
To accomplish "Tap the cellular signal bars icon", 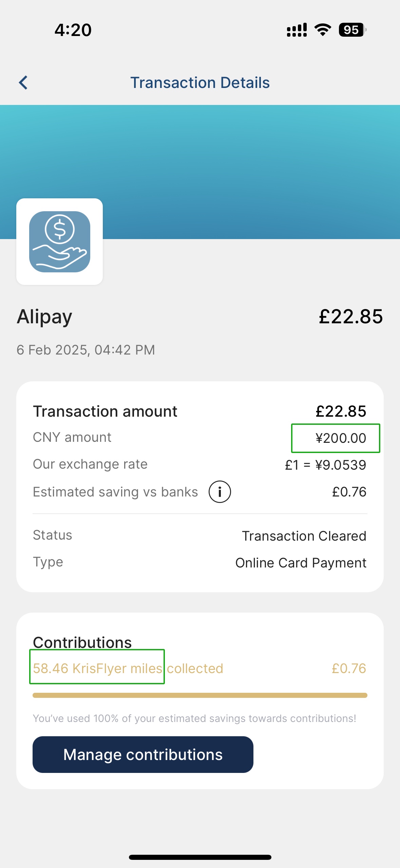I will [x=297, y=30].
